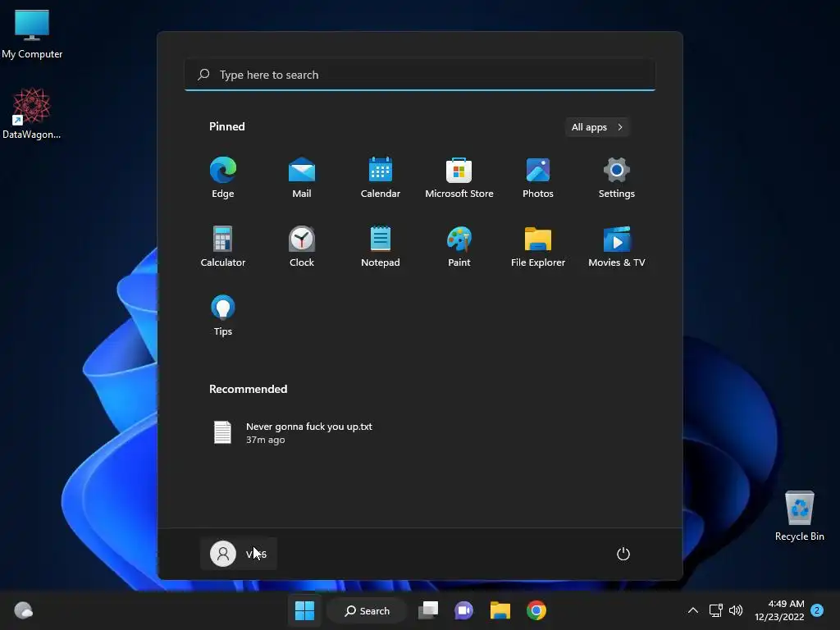The height and width of the screenshot is (630, 840).
Task: Open File Explorer from the Start menu
Action: coord(538,246)
